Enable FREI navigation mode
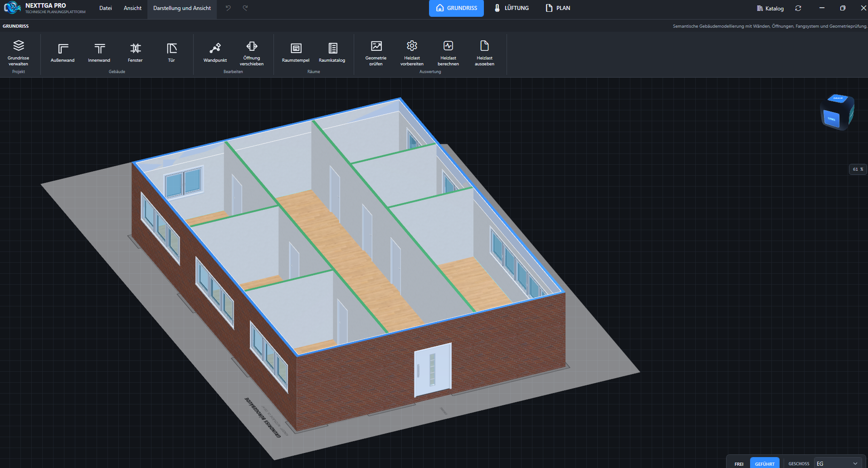The width and height of the screenshot is (868, 468). coord(739,463)
